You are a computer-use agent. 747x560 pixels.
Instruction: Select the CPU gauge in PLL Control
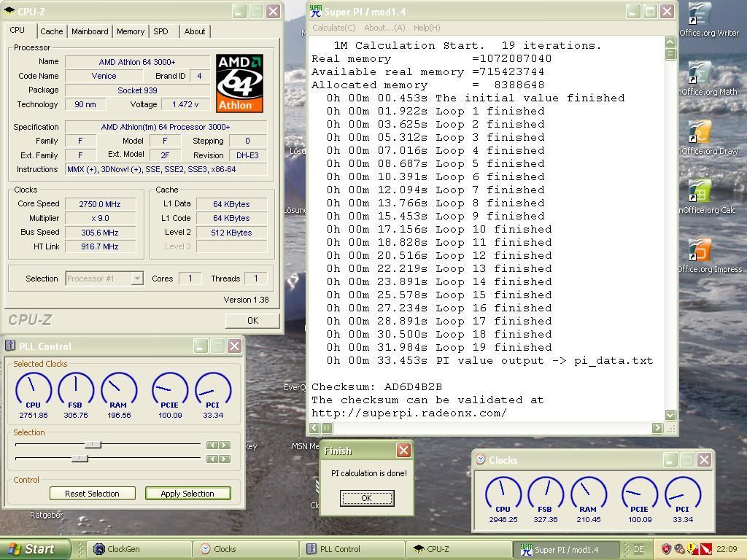click(34, 395)
